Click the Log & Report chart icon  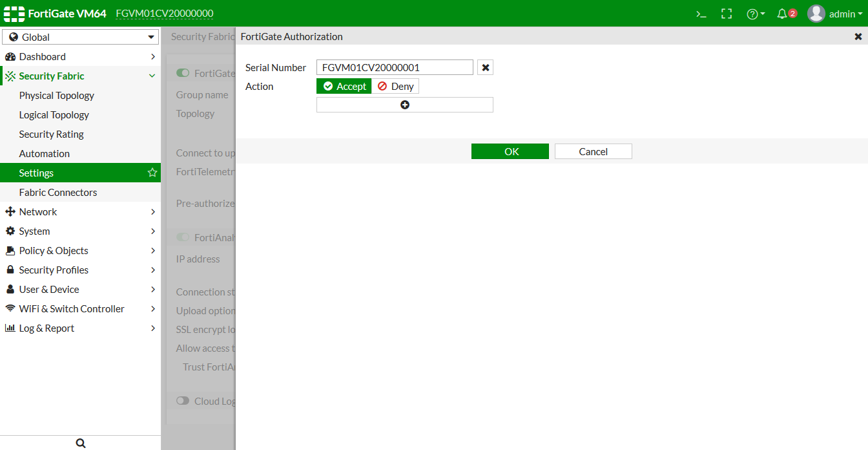pyautogui.click(x=10, y=328)
